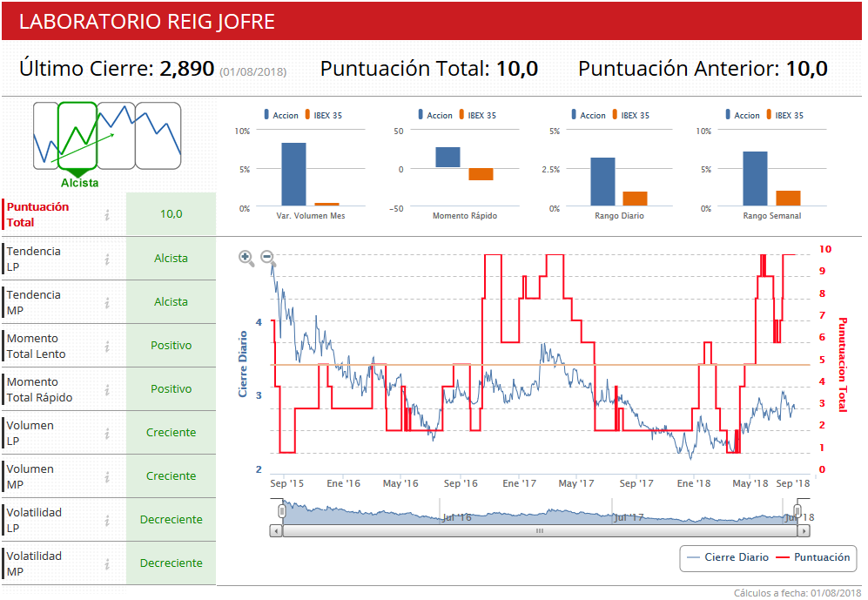Open info icon for Volumen LP
The width and height of the screenshot is (868, 600).
point(107,434)
